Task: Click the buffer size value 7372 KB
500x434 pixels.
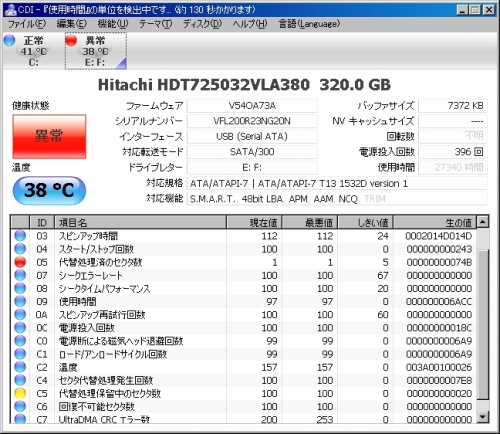Action: (453, 106)
